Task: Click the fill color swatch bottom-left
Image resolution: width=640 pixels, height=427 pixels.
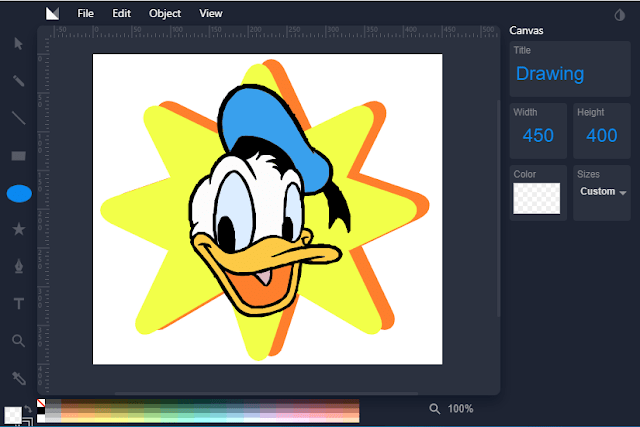Action: [13, 415]
